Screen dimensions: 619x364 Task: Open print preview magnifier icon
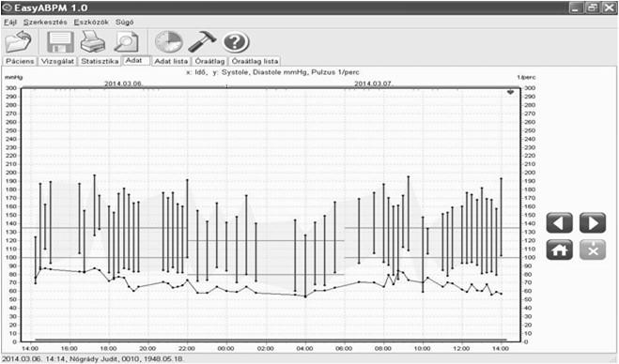[x=126, y=42]
